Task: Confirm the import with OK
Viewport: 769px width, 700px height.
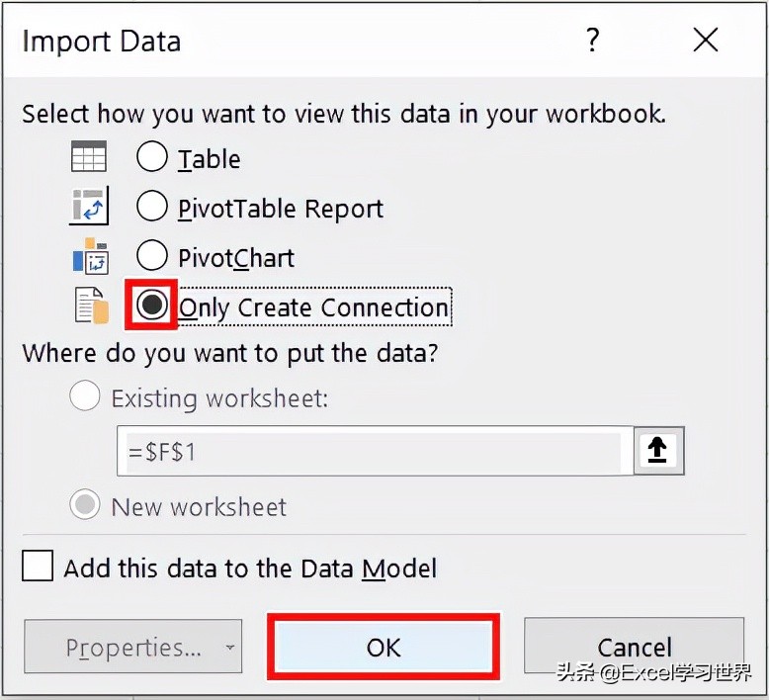Action: tap(384, 647)
